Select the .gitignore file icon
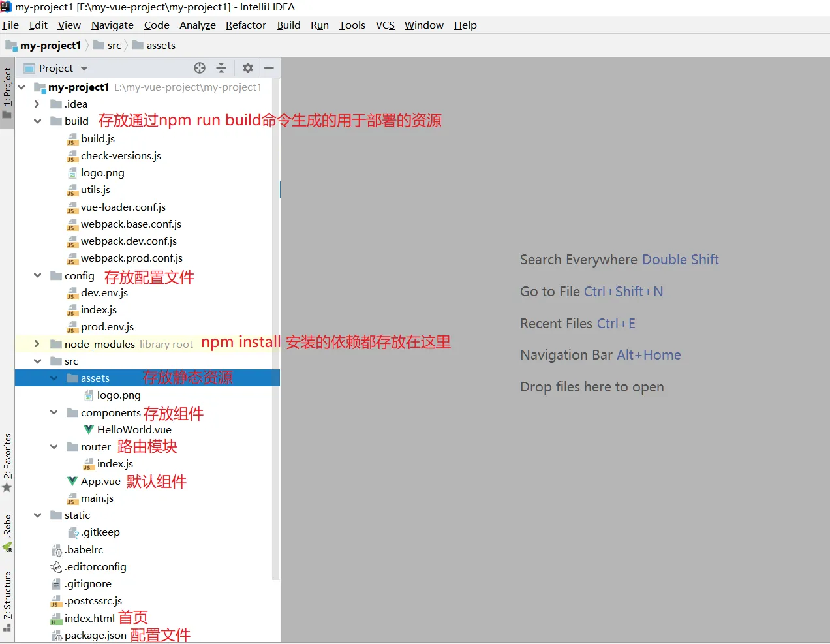The image size is (830, 644). point(56,584)
